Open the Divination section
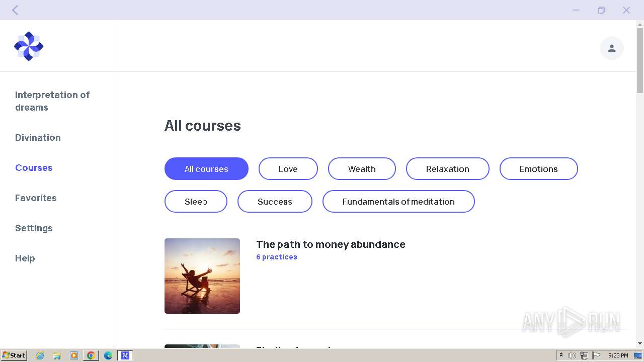644x362 pixels. coord(38,138)
